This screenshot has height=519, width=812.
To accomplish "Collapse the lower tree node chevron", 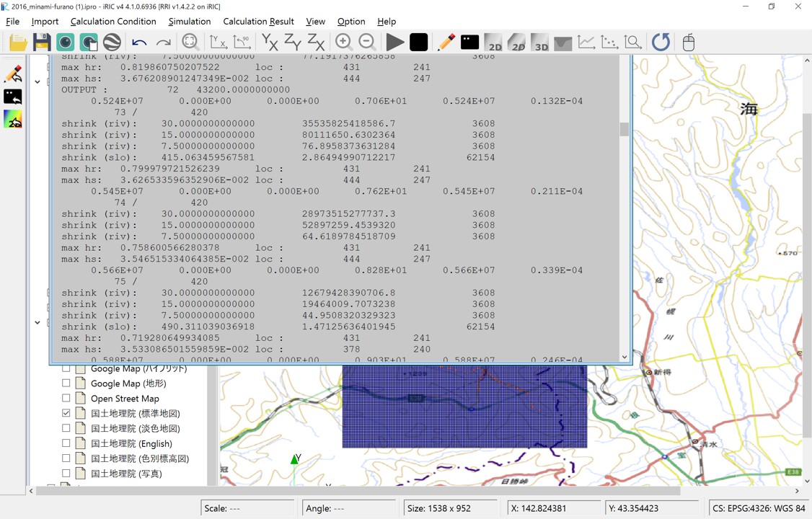I will [x=37, y=322].
